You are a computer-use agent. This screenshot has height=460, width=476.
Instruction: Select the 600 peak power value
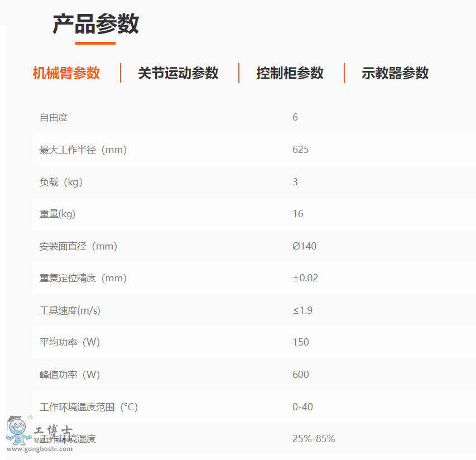pos(300,375)
